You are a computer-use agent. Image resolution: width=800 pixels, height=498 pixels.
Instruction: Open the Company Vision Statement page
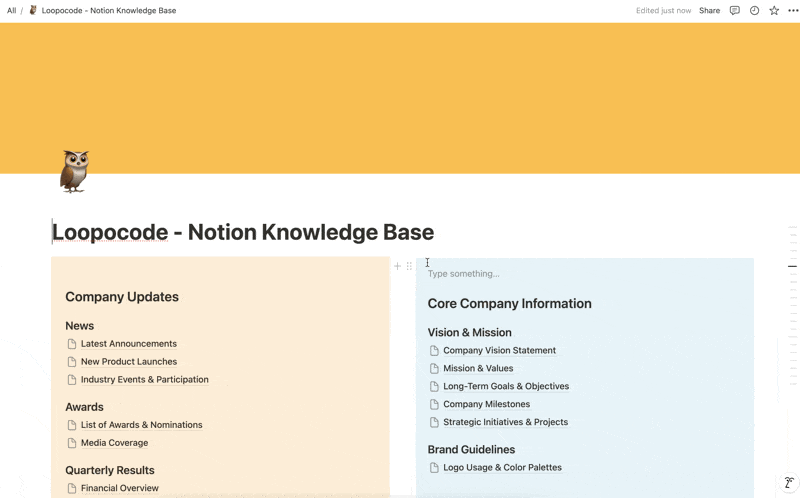[x=499, y=351]
